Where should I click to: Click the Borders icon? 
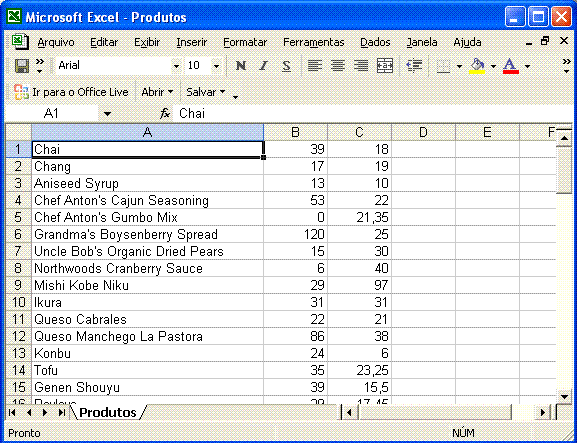click(x=443, y=66)
